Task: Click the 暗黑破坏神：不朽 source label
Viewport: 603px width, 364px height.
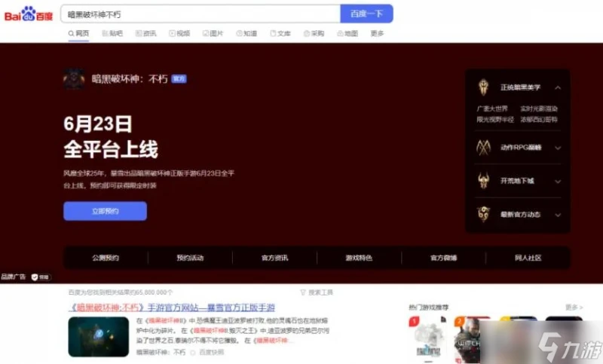Action: pyautogui.click(x=161, y=352)
